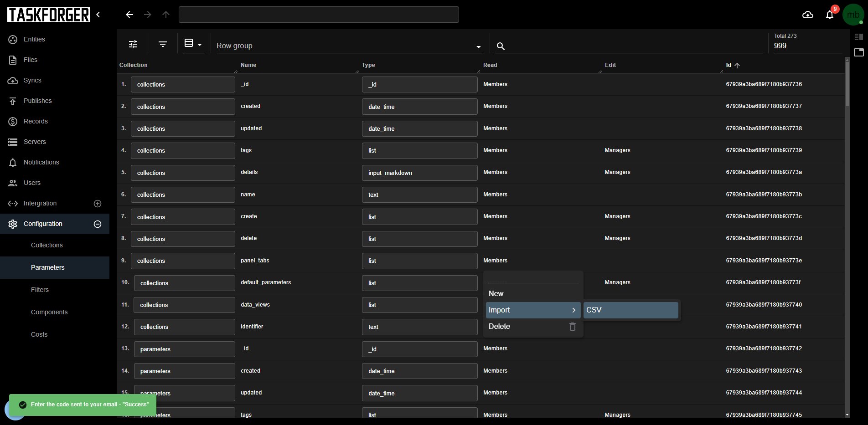Viewport: 868px width, 425px height.
Task: Open notifications bell with badge 9
Action: pos(830,15)
